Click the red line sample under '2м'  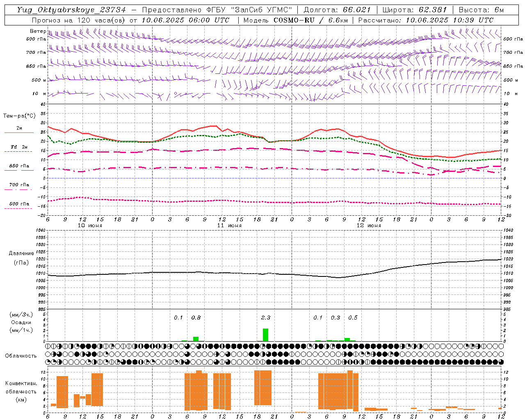(19, 132)
